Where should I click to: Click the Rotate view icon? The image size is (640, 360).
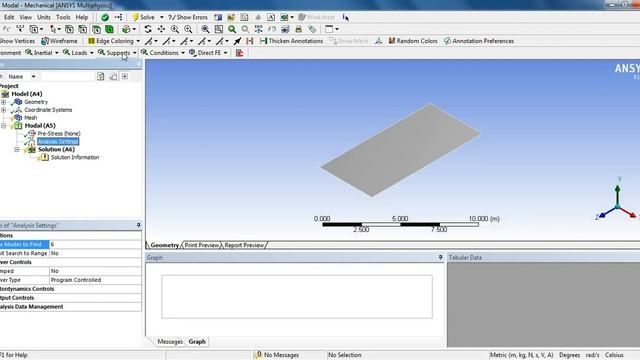(148, 29)
